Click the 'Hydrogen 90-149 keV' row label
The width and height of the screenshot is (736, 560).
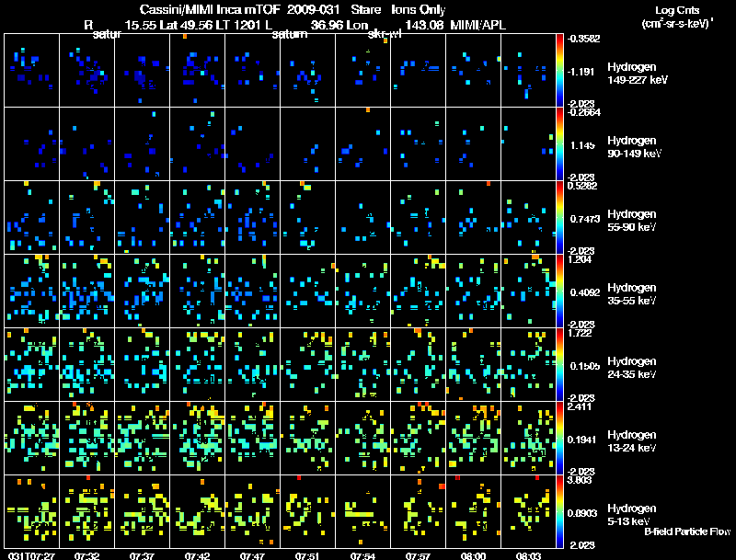635,147
